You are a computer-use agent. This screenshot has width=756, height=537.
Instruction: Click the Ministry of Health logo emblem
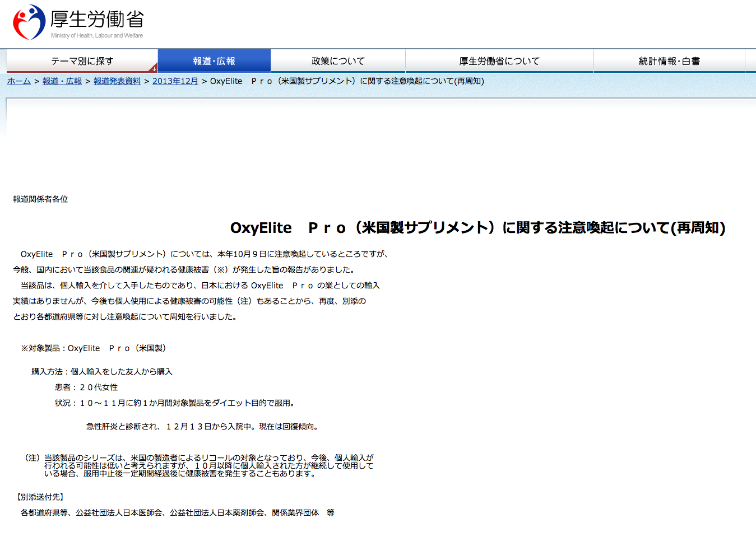(x=29, y=22)
